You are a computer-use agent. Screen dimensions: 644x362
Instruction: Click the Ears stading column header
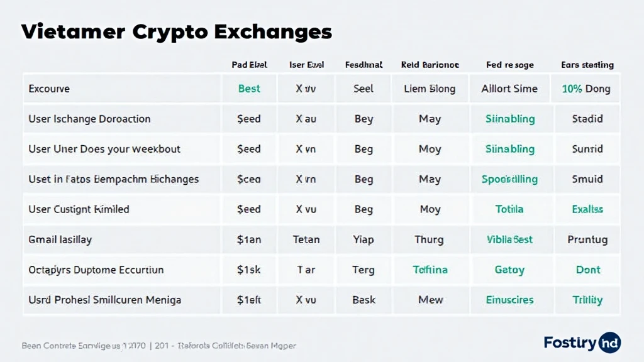587,65
